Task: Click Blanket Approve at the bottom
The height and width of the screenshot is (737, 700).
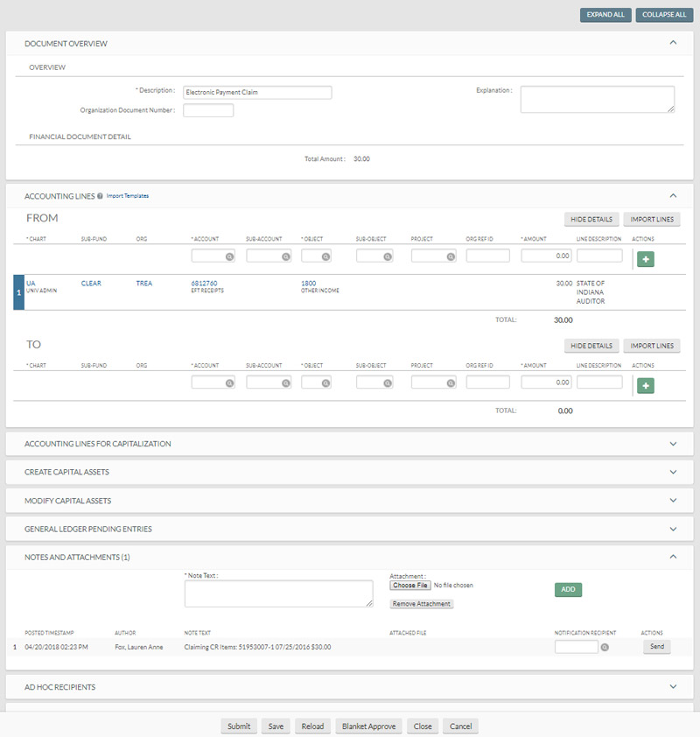Action: point(367,726)
